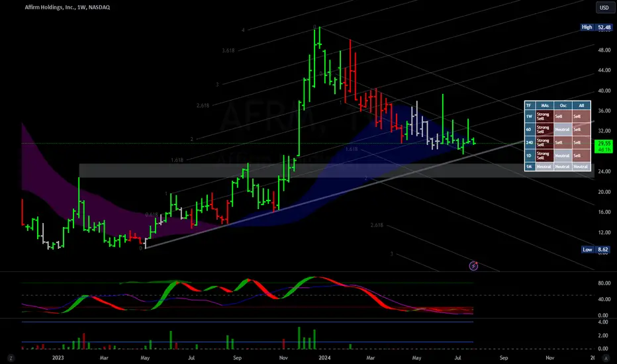Click Sell in the 1W All cell
The height and width of the screenshot is (364, 617).
(581, 116)
